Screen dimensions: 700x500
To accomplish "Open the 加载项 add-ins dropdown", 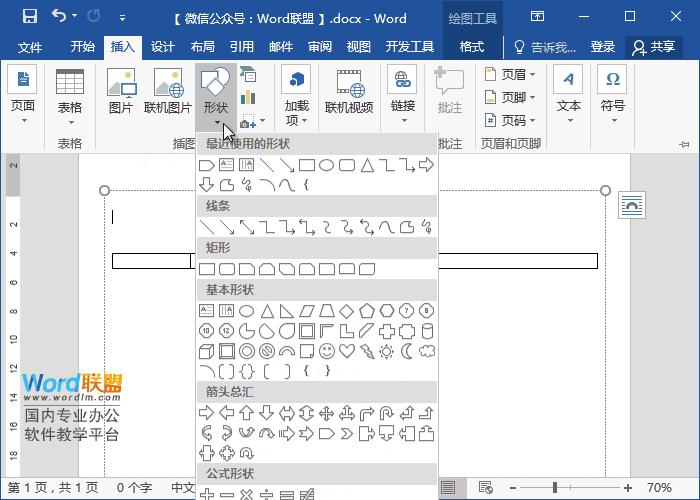I will (x=296, y=96).
